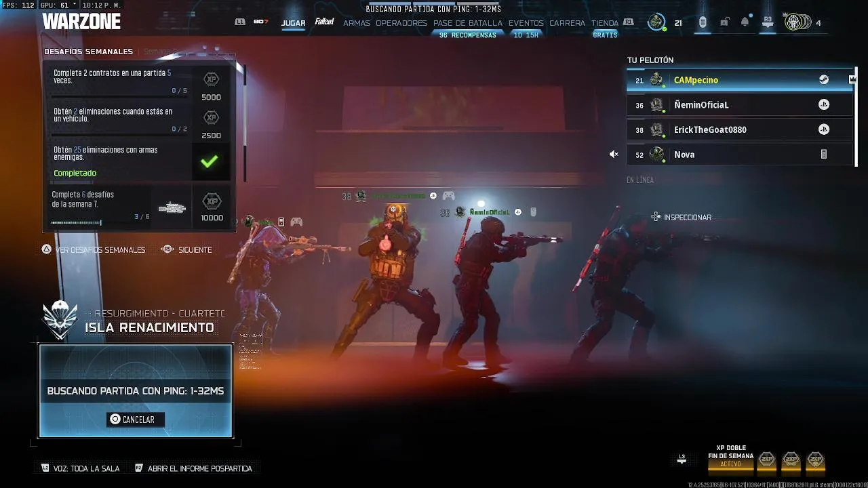Click the green completed checkmark icon
The width and height of the screenshot is (868, 488).
click(210, 161)
